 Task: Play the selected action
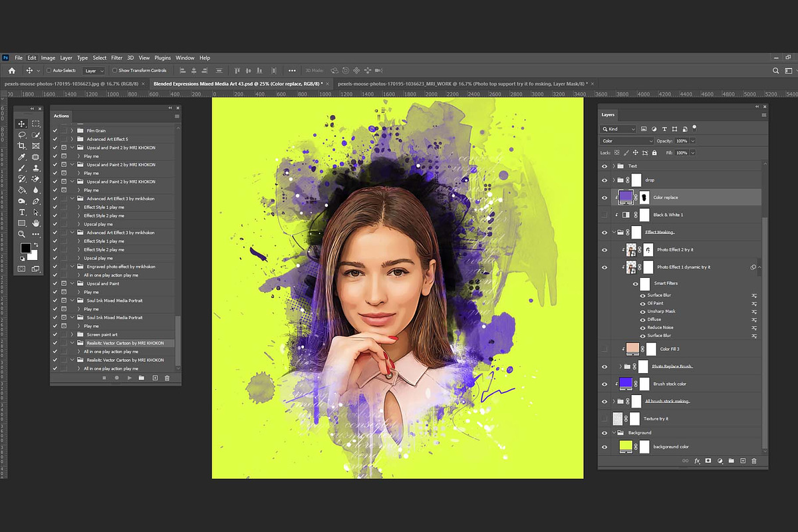(129, 378)
